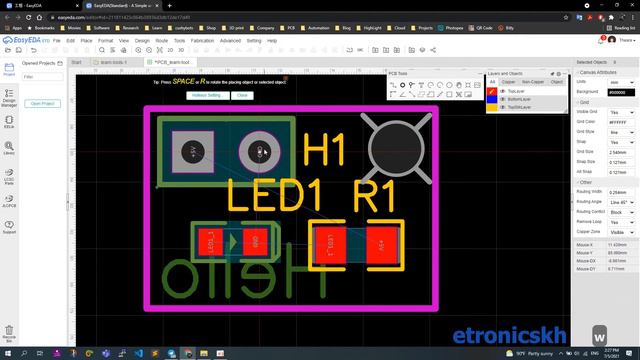Toggle visibility eye of TopLayer
The image size is (640, 360).
point(502,91)
